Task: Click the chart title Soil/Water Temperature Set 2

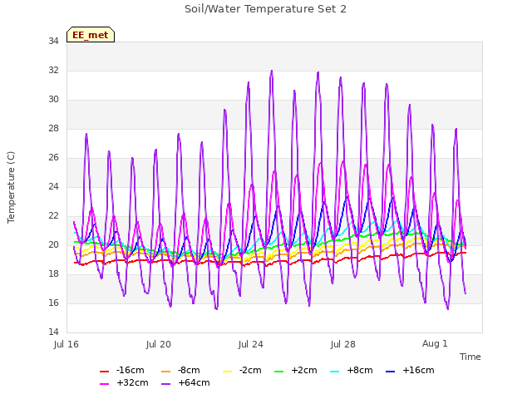Action: [265, 9]
